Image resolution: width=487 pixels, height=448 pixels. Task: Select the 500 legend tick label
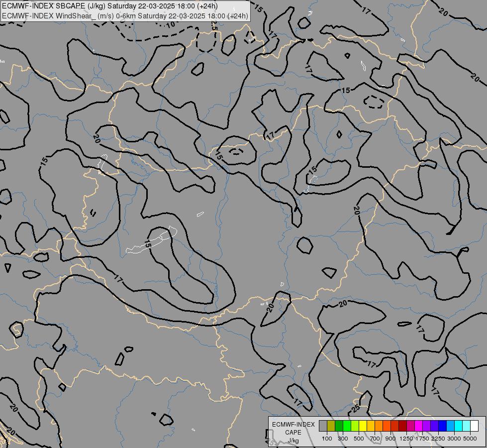(x=359, y=439)
